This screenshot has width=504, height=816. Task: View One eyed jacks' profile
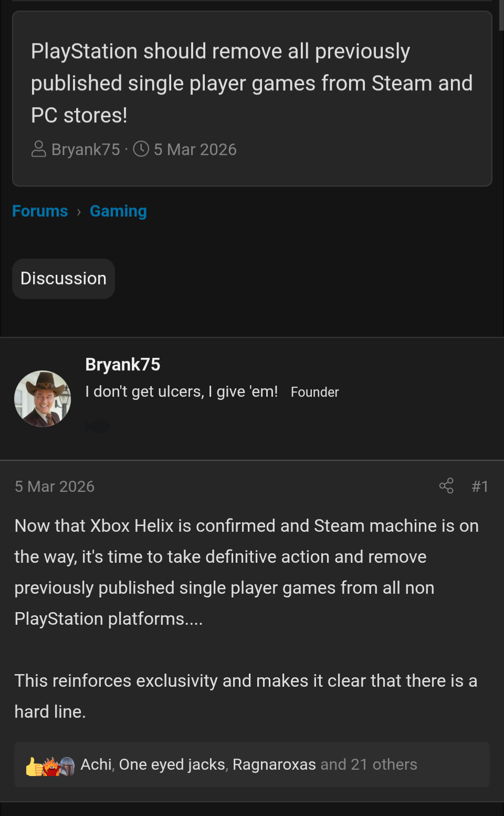pyautogui.click(x=172, y=765)
